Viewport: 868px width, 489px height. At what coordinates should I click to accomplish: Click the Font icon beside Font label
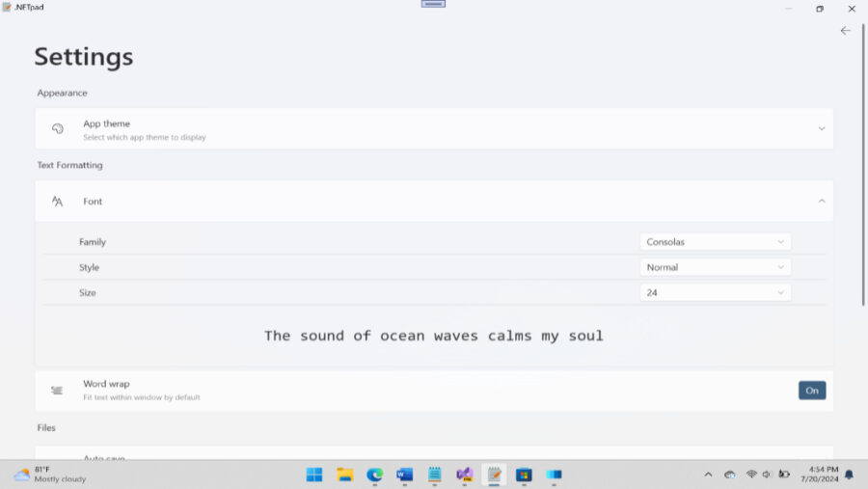pos(58,202)
